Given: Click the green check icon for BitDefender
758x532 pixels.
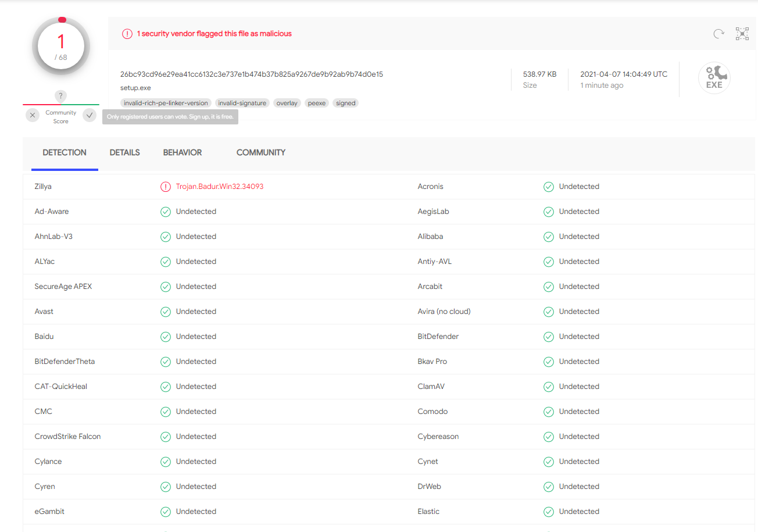Looking at the screenshot, I should click(549, 337).
